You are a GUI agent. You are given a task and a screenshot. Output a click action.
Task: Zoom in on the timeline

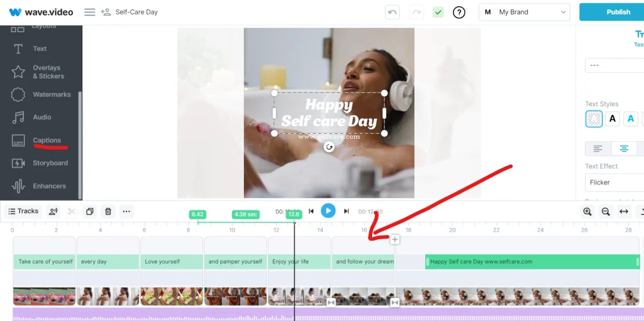[587, 212]
